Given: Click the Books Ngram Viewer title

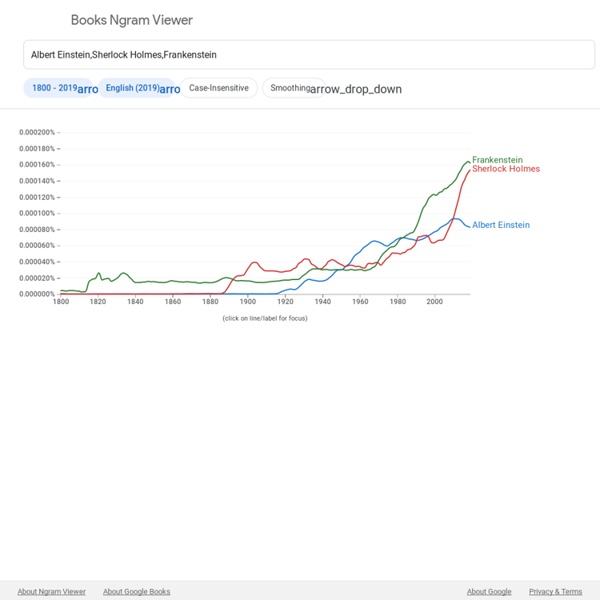Looking at the screenshot, I should pyautogui.click(x=132, y=20).
